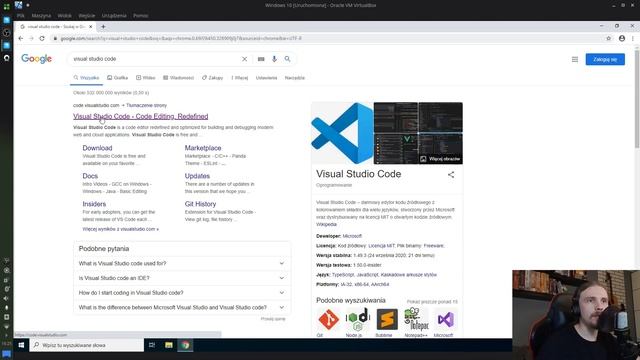Screen dimensions: 640x360
Task: Open the Wikipedia link in knowledge panel
Action: [326, 224]
